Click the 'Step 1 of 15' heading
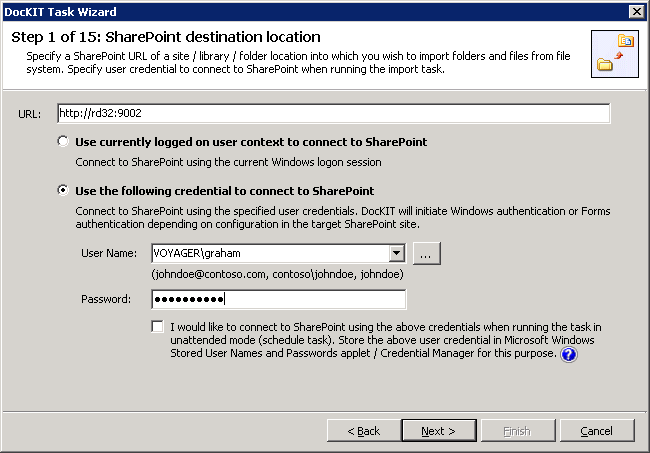Image resolution: width=650 pixels, height=453 pixels. point(165,37)
